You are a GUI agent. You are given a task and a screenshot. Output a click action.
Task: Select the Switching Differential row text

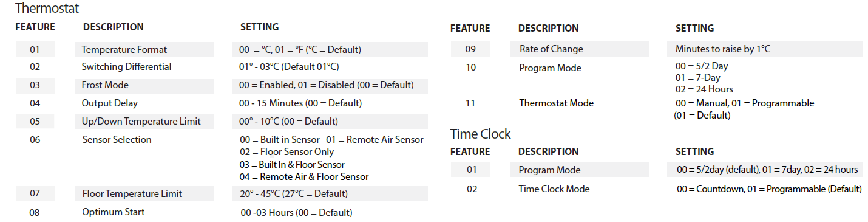click(127, 67)
